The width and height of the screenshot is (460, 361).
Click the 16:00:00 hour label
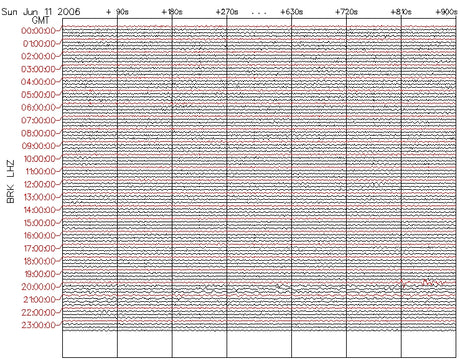pos(39,236)
